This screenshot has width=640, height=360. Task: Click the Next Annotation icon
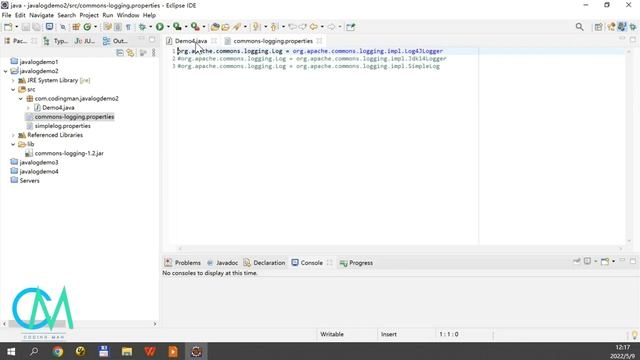coord(256,27)
